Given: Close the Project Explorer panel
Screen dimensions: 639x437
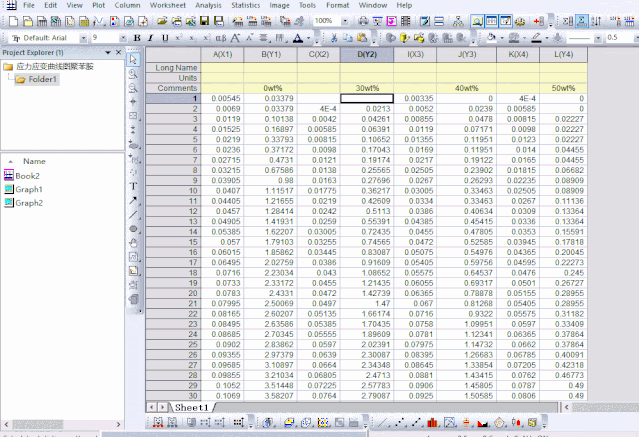Looking at the screenshot, I should click(119, 52).
